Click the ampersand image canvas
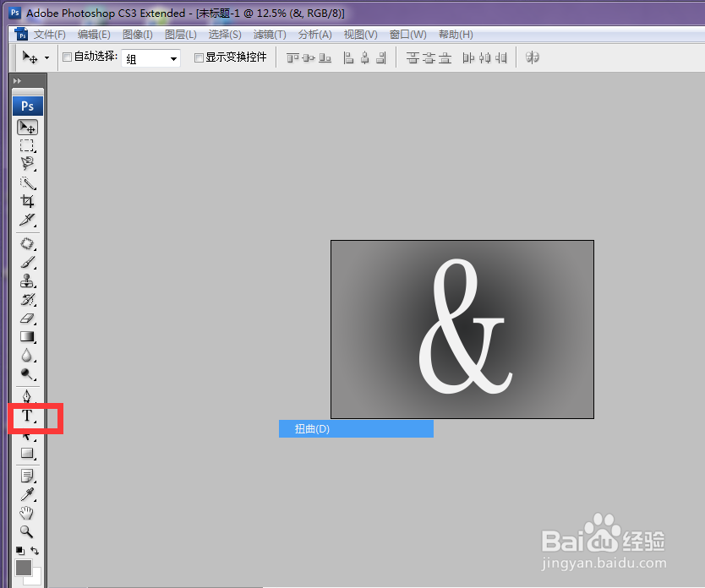The width and height of the screenshot is (705, 588). [x=462, y=329]
